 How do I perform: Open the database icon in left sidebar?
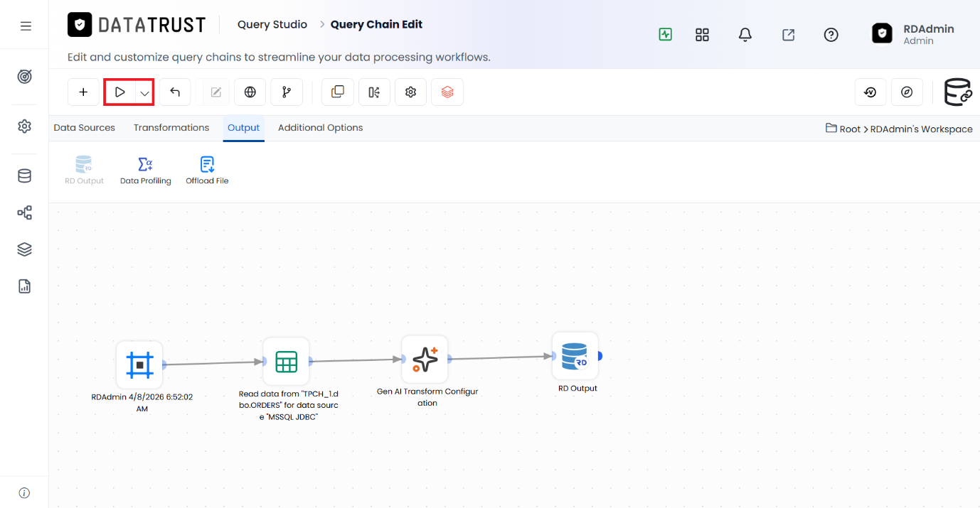(x=25, y=176)
